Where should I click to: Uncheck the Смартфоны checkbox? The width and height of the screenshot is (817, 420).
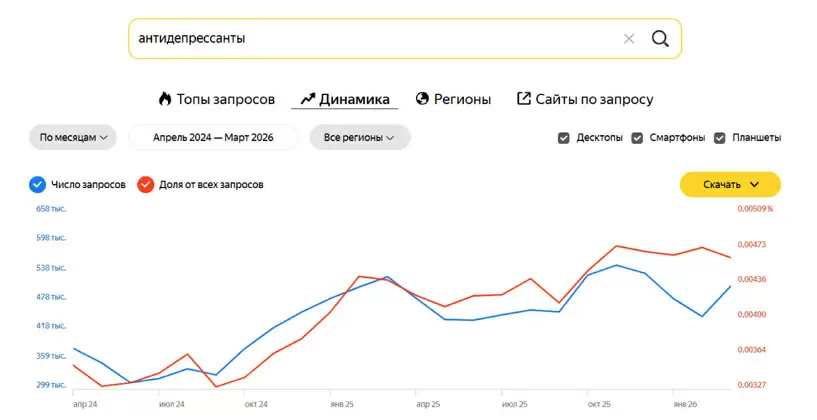(x=637, y=138)
